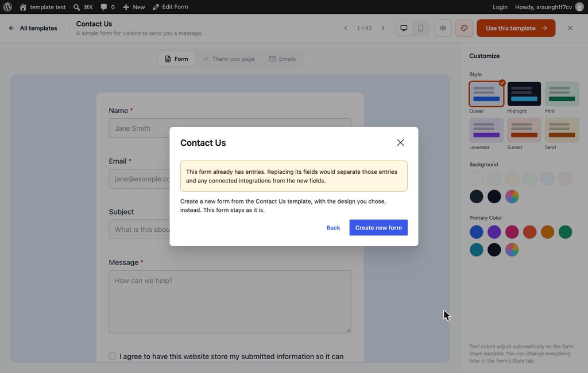Select the Midnight style thumbnail
The width and height of the screenshot is (588, 373).
(524, 94)
